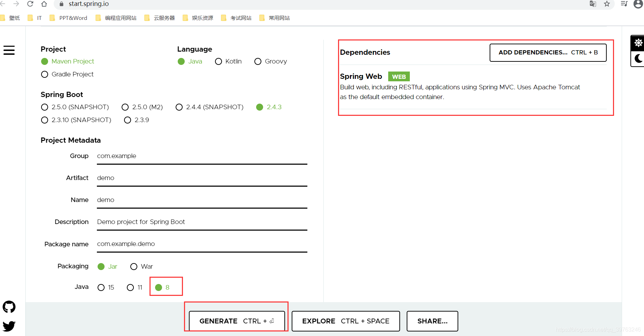Click the Group input field

click(202, 156)
